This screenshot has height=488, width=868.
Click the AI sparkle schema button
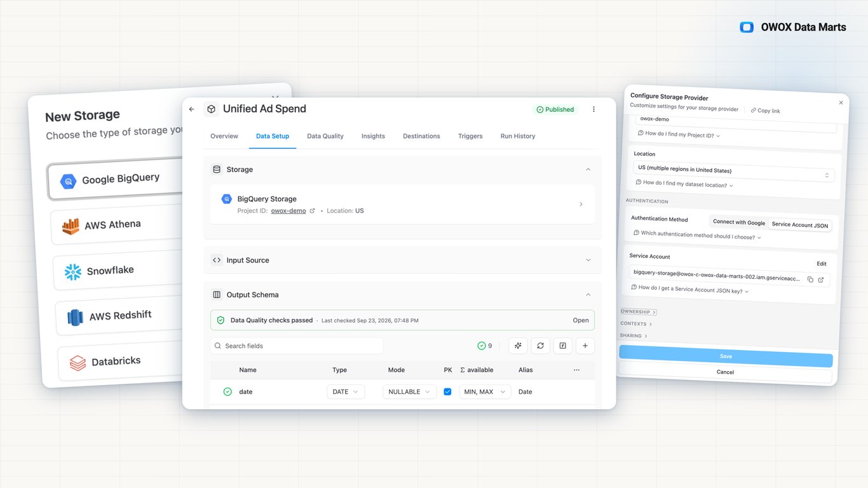518,346
